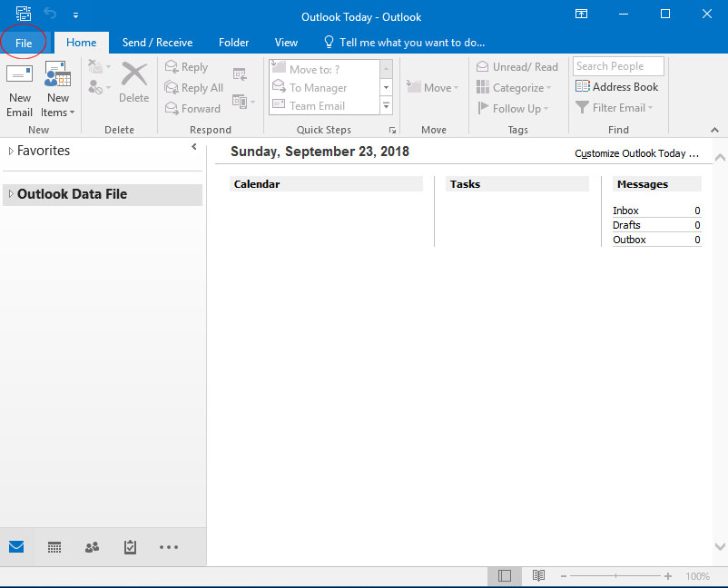Switch to Send / Receive tab

tap(157, 43)
